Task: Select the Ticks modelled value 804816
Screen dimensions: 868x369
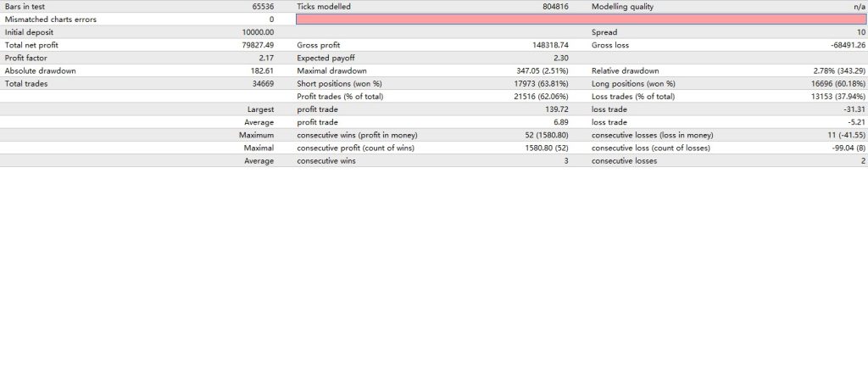Action: coord(560,6)
